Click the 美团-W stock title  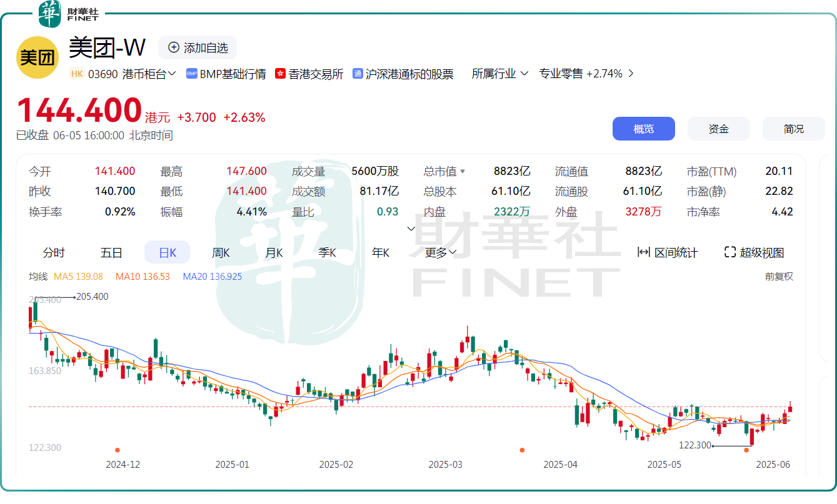coord(107,47)
